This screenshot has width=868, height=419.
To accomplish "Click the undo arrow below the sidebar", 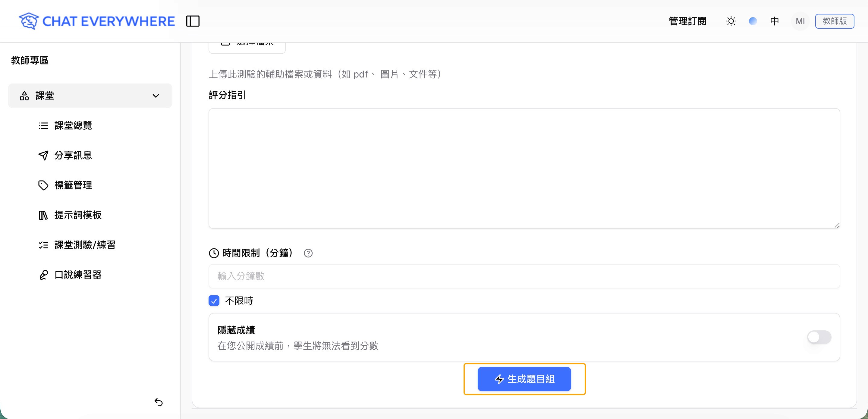I will 159,402.
